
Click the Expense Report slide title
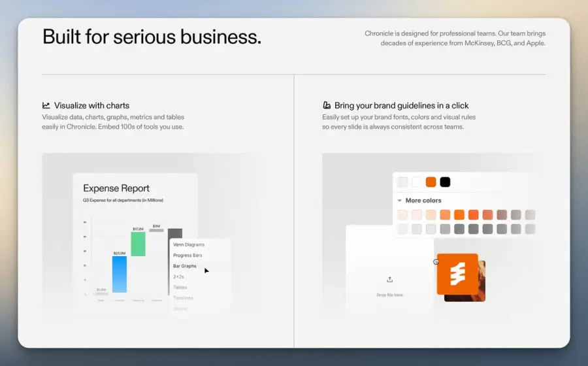[x=116, y=188]
